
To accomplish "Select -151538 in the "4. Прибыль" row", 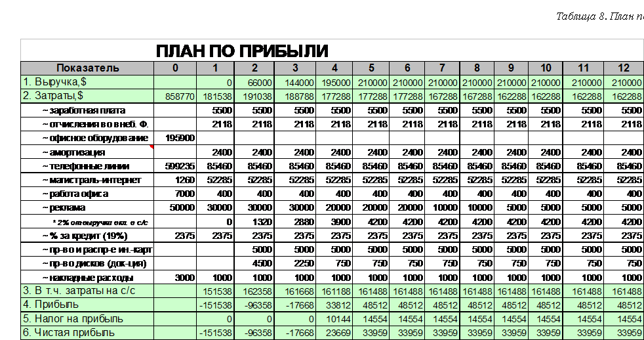I will (215, 305).
